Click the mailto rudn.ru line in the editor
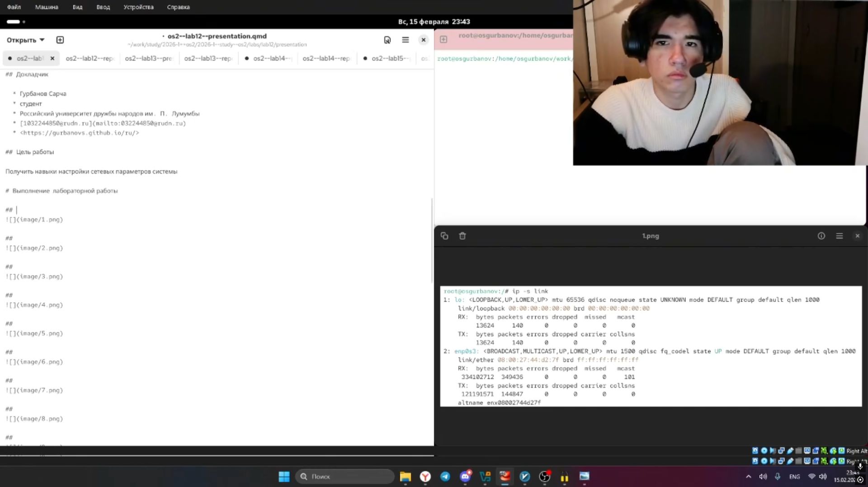This screenshot has width=868, height=487. click(x=103, y=123)
